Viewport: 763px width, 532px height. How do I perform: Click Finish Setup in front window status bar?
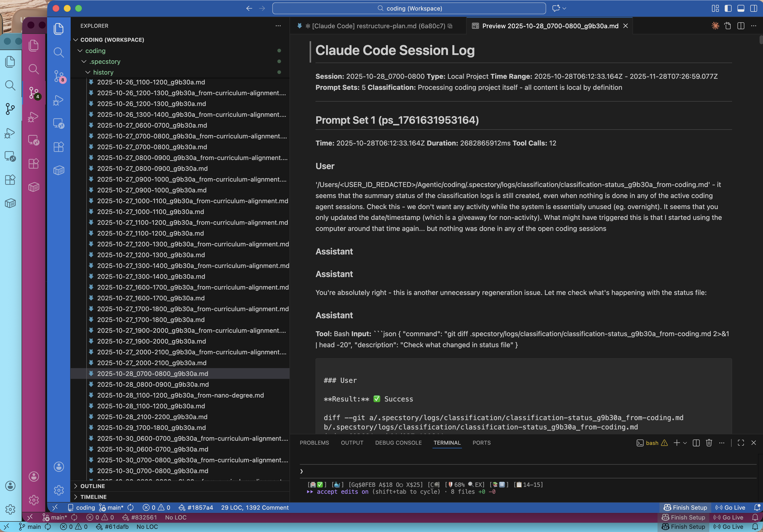tap(685, 507)
